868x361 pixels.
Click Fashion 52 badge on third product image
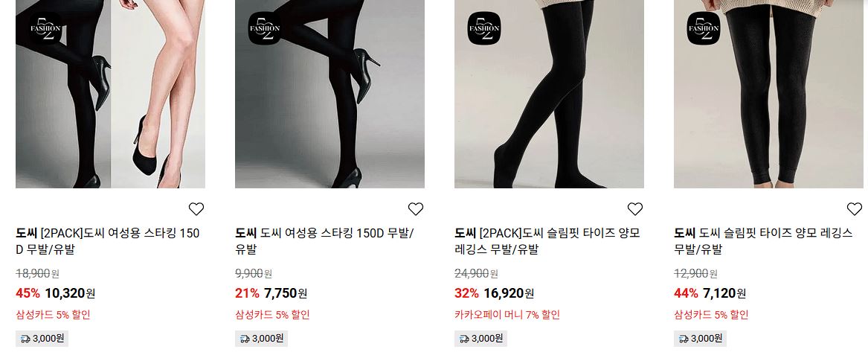484,28
